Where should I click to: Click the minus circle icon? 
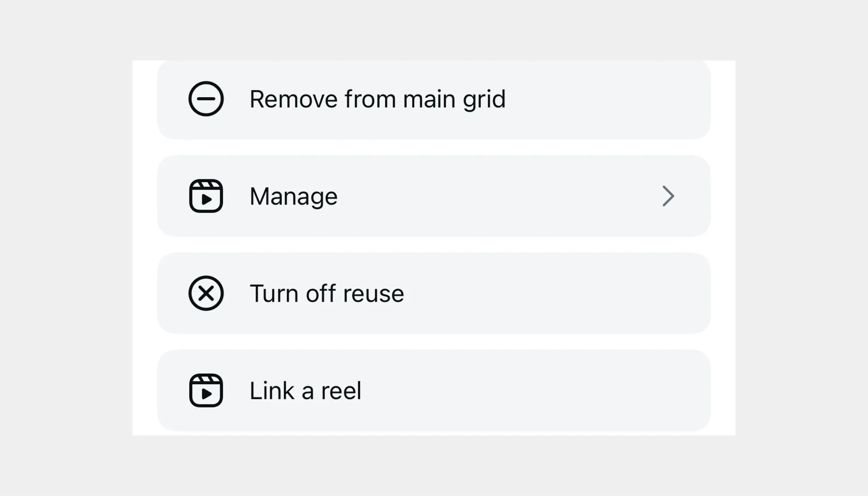pos(206,99)
